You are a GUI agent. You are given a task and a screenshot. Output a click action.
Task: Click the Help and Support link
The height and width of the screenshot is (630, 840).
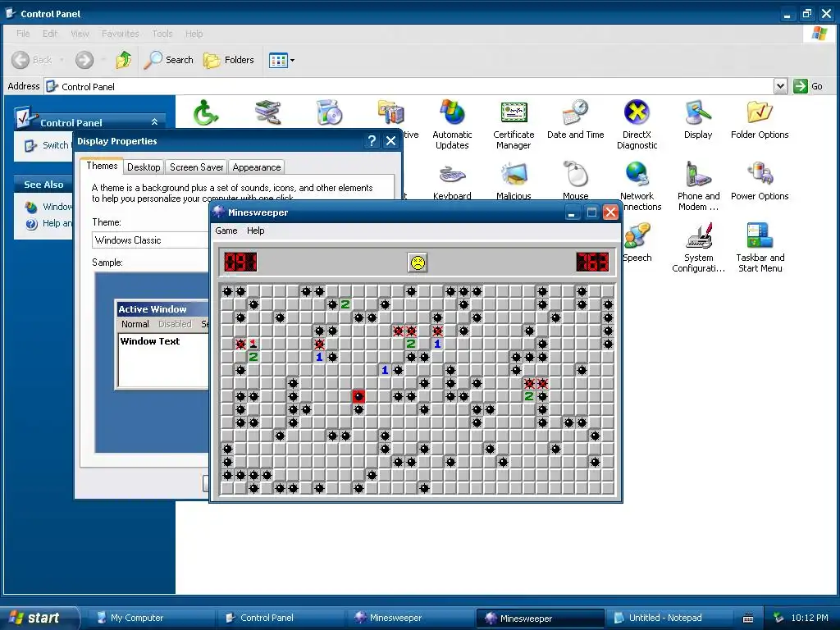click(x=50, y=223)
